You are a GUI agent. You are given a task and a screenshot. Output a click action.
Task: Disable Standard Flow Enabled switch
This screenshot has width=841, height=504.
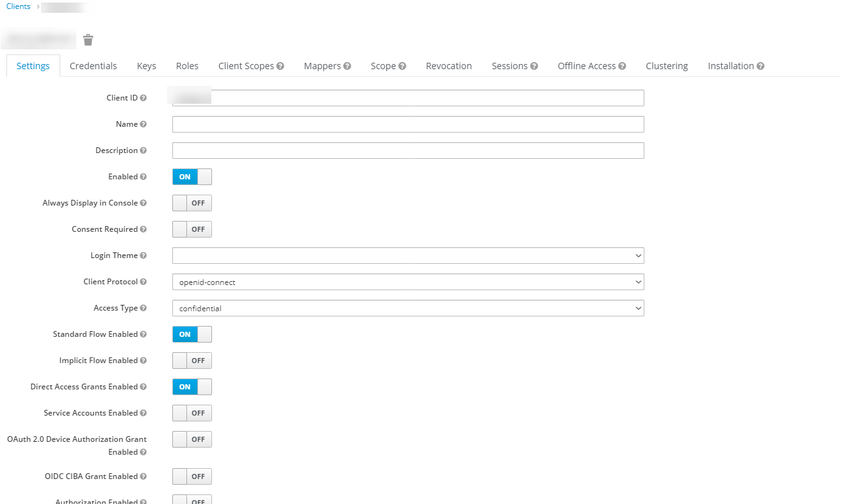pos(192,334)
